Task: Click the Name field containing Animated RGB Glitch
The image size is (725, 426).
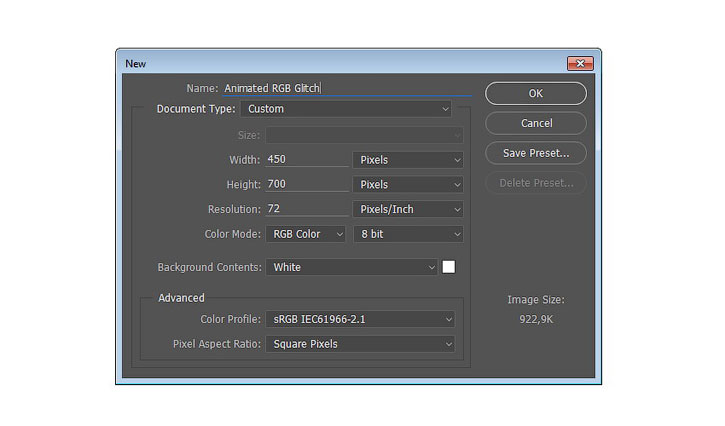Action: [x=347, y=88]
